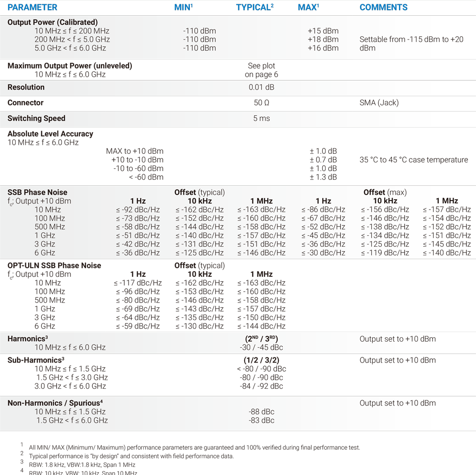
Task: Select the ± 0.7 dB accuracy value
Action: pos(323,160)
